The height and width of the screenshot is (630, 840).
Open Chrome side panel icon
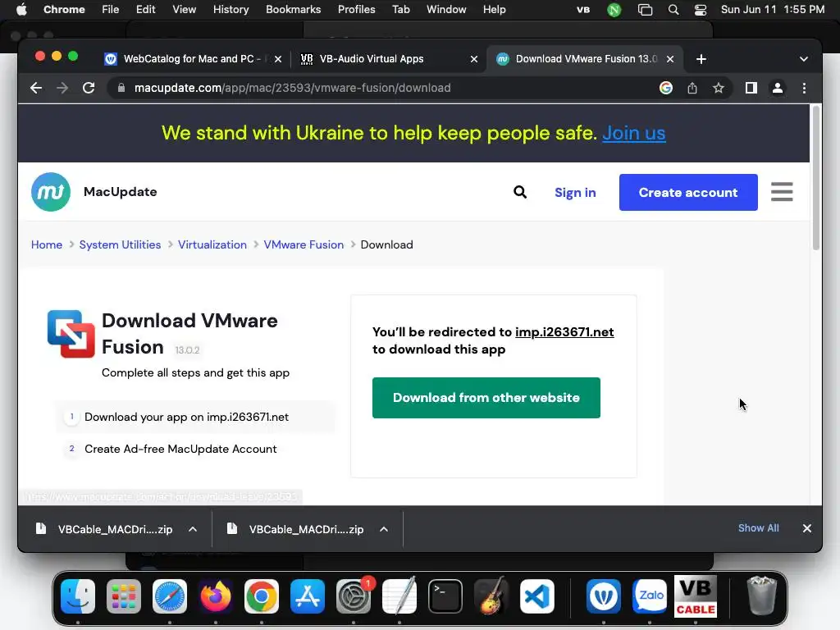tap(751, 88)
